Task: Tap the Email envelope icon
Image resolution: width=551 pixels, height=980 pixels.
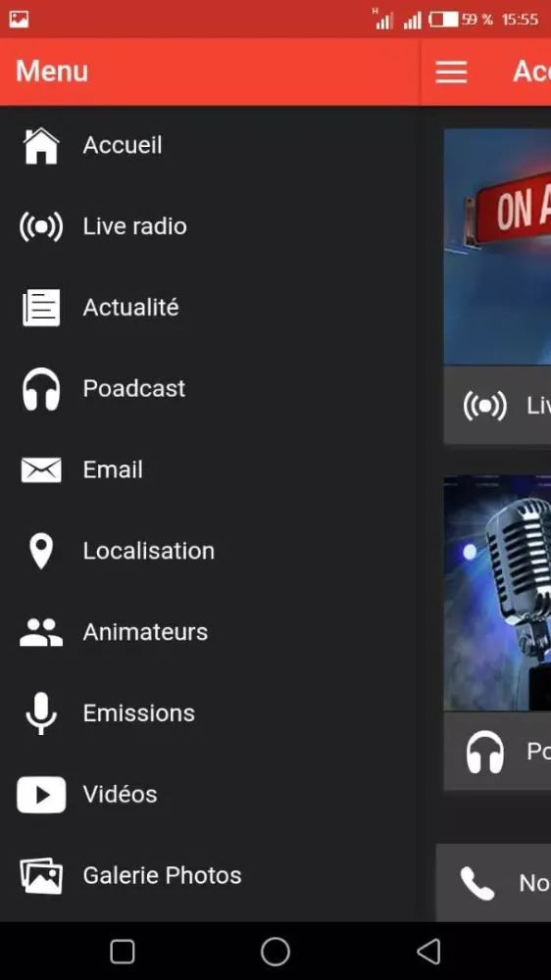Action: click(41, 470)
